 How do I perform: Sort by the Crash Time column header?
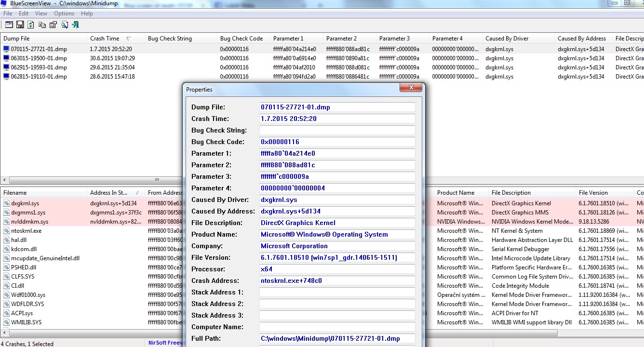click(116, 39)
